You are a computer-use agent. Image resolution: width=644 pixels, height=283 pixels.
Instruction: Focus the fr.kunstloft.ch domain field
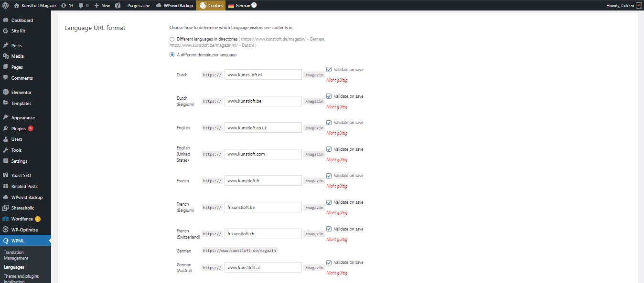click(x=263, y=234)
